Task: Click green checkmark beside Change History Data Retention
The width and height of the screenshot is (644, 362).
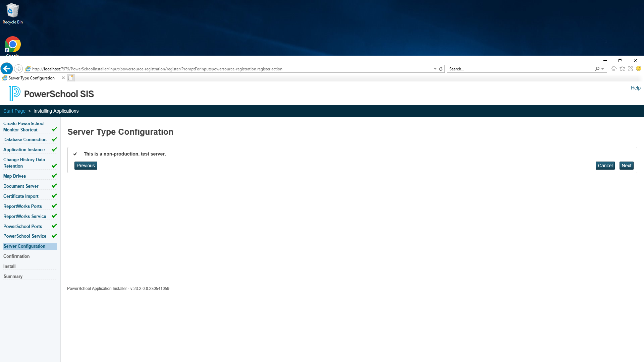Action: pyautogui.click(x=54, y=166)
